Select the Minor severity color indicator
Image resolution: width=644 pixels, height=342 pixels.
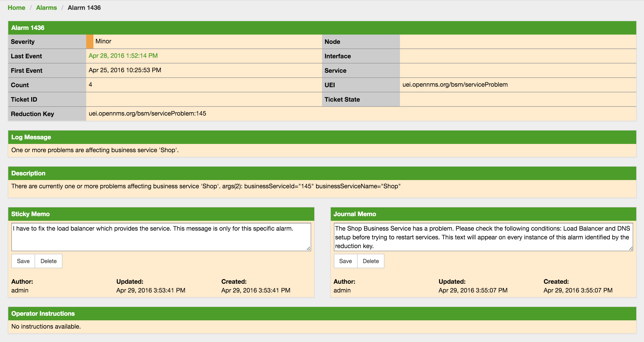(90, 41)
